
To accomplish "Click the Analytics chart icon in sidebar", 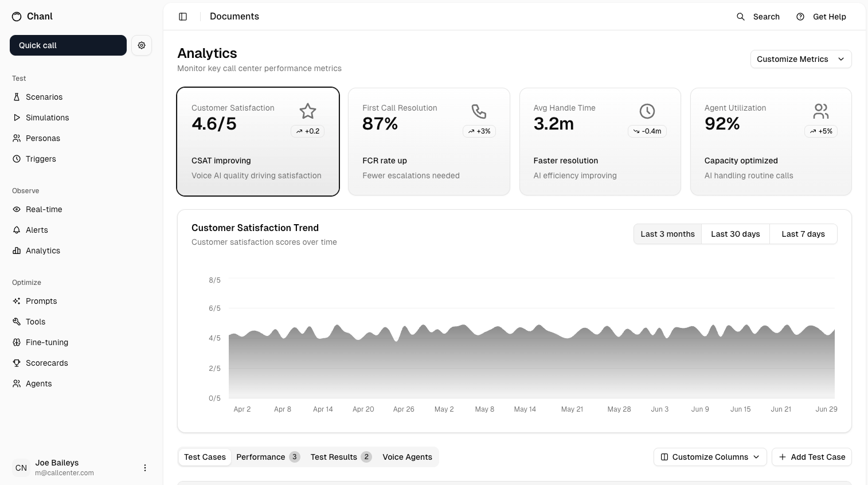I will click(x=16, y=251).
